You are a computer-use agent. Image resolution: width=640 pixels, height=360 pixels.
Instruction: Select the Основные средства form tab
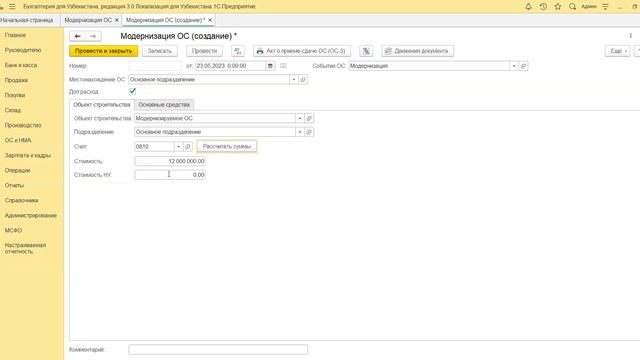pos(164,105)
